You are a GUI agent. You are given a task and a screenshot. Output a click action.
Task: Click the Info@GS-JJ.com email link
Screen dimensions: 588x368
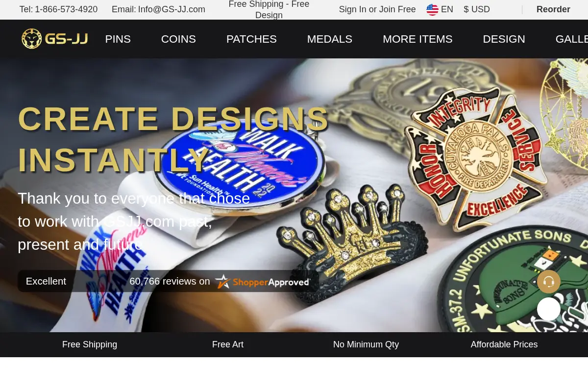pyautogui.click(x=171, y=9)
